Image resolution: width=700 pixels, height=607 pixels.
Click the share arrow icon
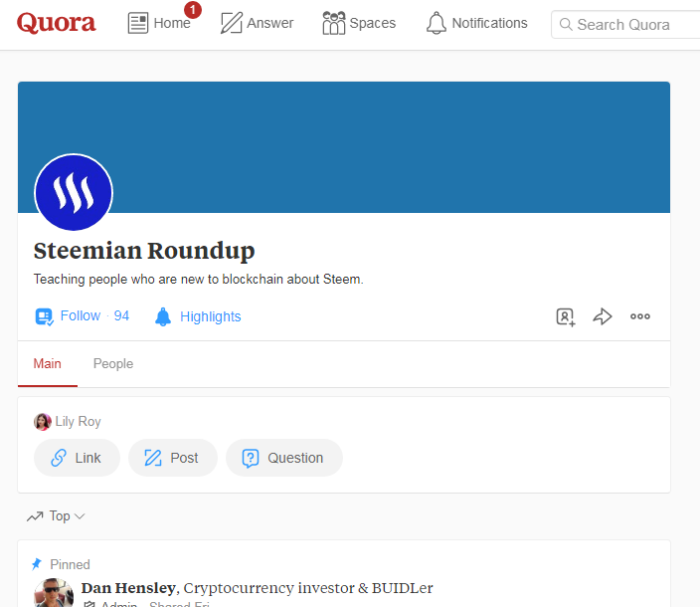point(603,316)
